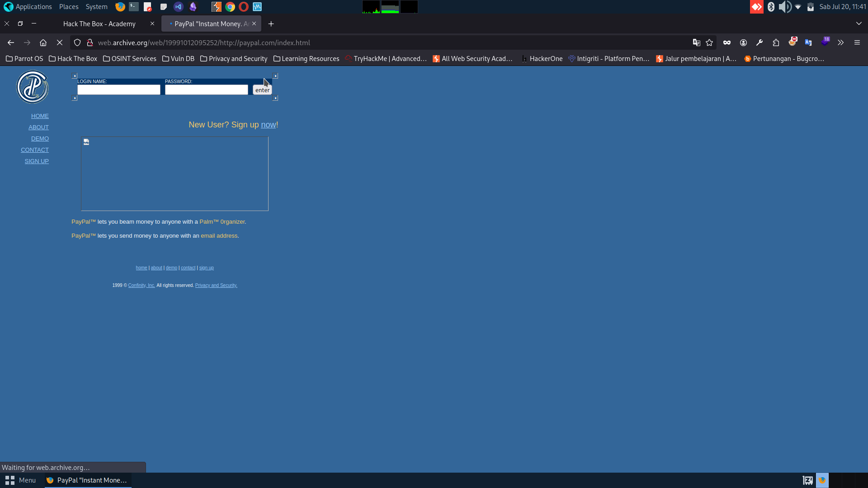Open the Parrot OS bookmarks folder
This screenshot has height=488, width=868.
pos(24,59)
